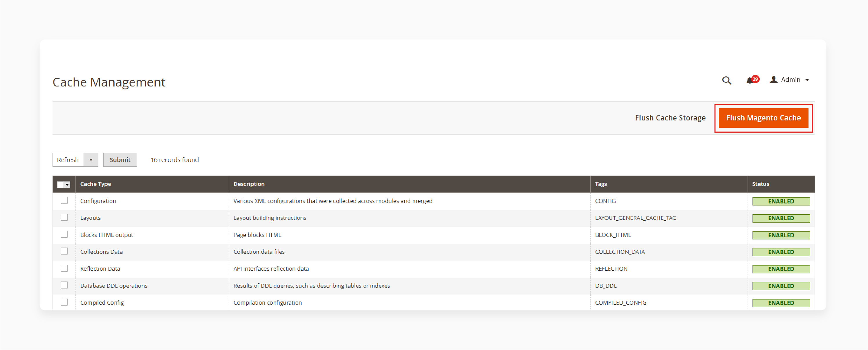This screenshot has height=350, width=868.
Task: Open the search magnifier icon
Action: [x=726, y=80]
